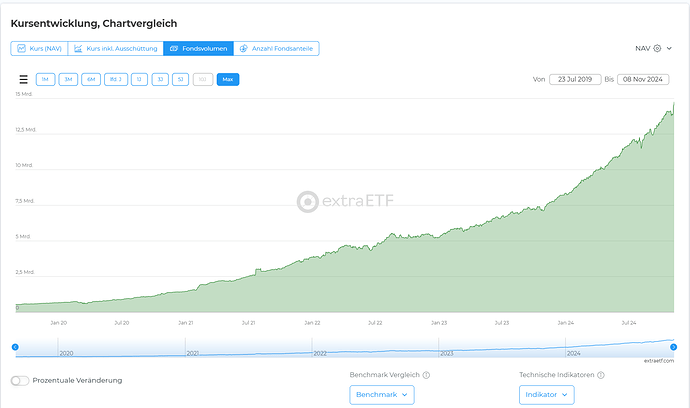
Task: Select the 6M time range
Action: point(90,79)
